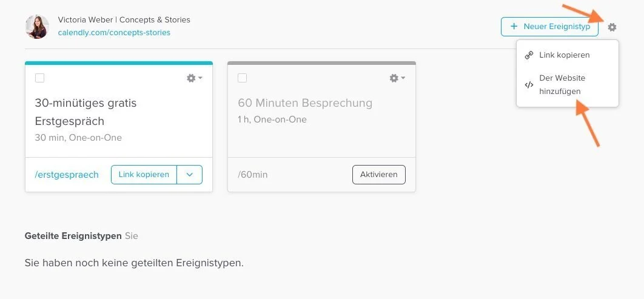
Task: Click the Neuer Ereignistyp button
Action: click(x=549, y=27)
